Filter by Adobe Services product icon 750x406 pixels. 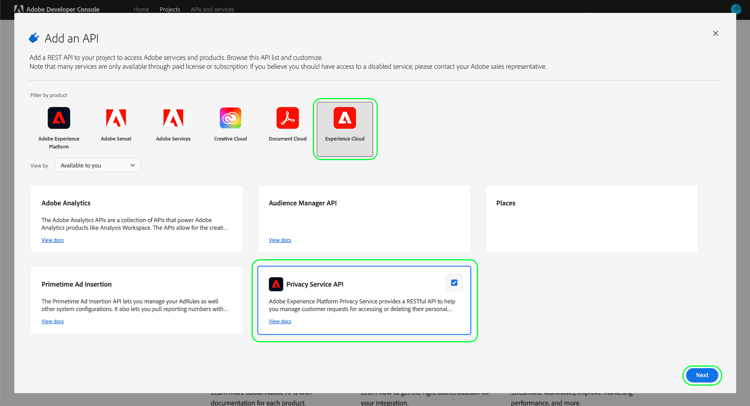pyautogui.click(x=173, y=118)
